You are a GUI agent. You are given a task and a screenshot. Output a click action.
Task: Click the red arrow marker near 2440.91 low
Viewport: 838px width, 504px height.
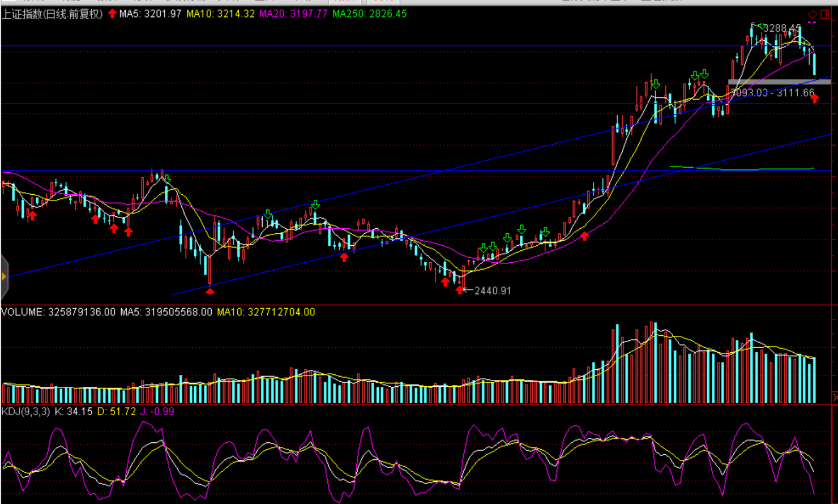point(459,290)
